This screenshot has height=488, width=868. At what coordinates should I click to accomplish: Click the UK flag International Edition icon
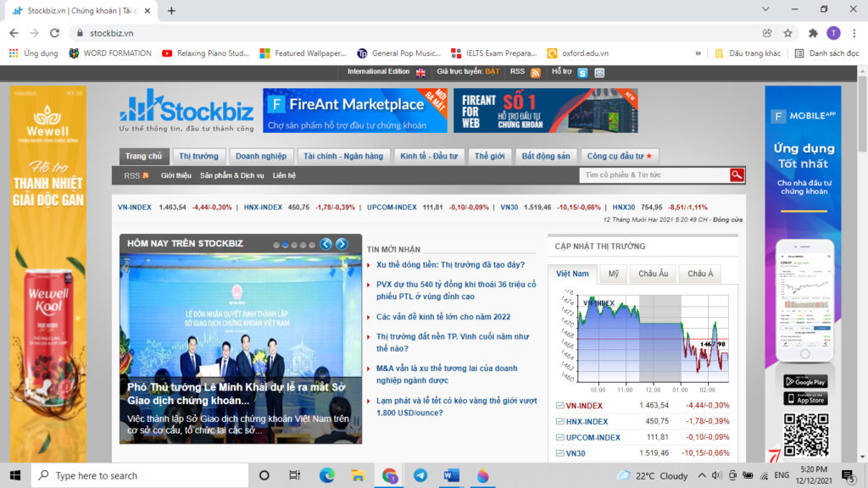pos(420,73)
